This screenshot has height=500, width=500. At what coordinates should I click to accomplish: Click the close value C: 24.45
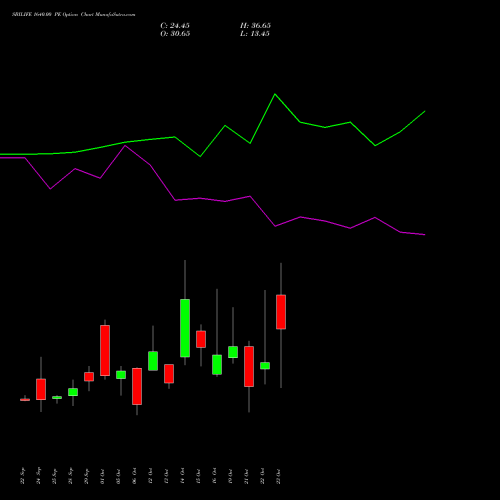[x=175, y=26]
